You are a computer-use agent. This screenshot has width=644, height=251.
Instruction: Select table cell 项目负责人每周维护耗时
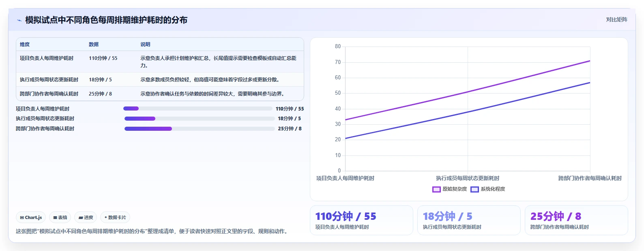click(47, 58)
